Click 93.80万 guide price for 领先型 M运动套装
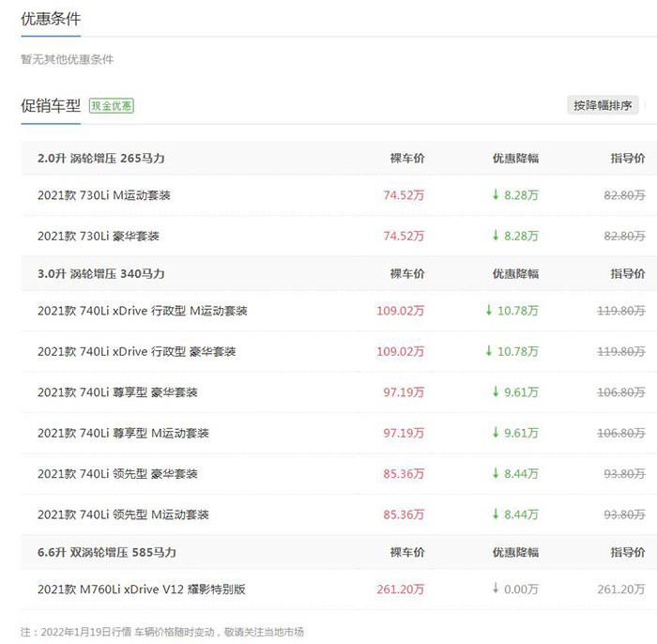 pos(624,514)
